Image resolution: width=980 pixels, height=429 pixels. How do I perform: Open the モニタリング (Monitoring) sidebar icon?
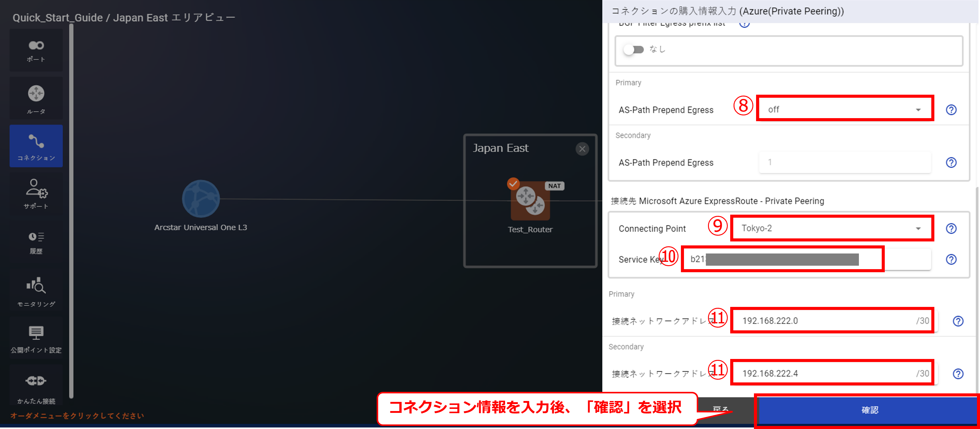click(36, 291)
